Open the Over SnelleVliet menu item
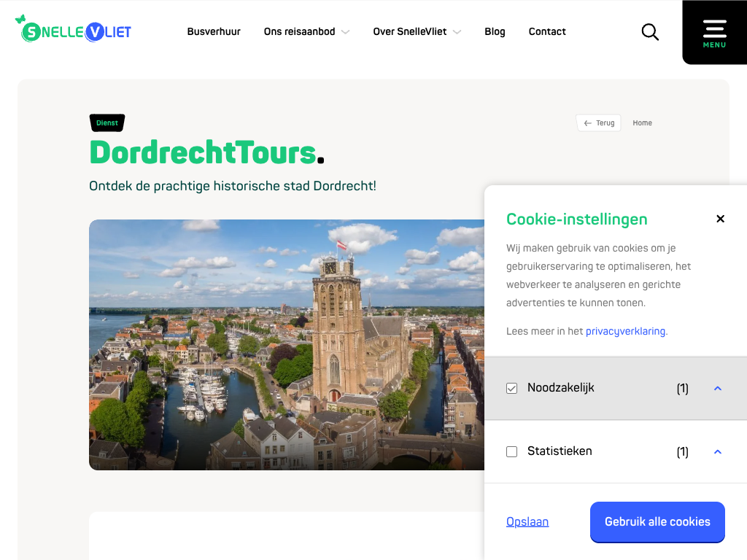 click(410, 31)
